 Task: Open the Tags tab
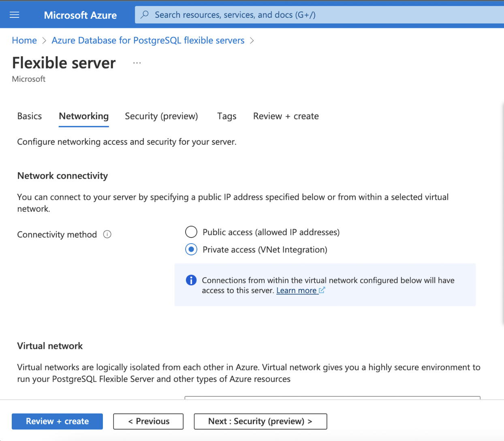[x=227, y=116]
